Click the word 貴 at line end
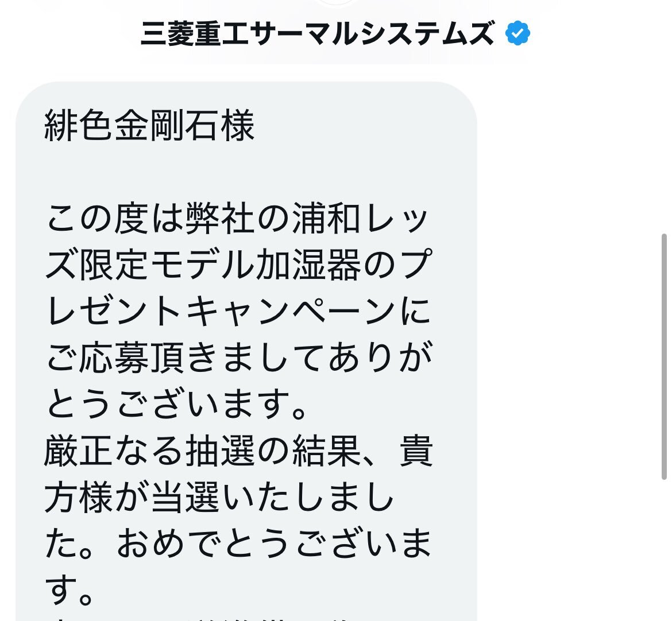 point(416,451)
